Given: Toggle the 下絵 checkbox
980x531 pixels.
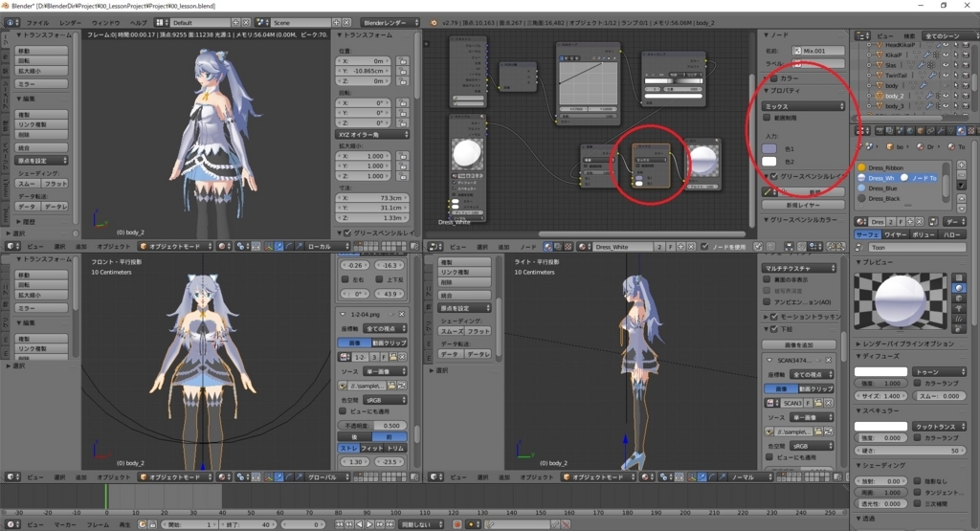Looking at the screenshot, I should tap(773, 328).
